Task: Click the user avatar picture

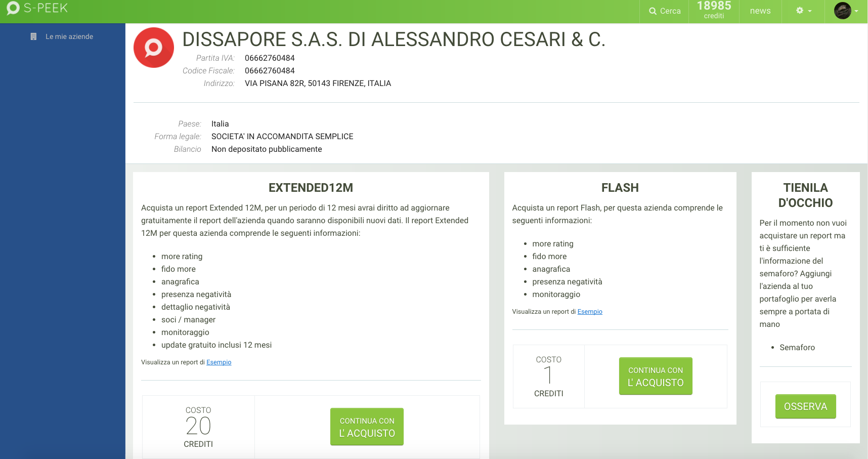Action: (842, 11)
